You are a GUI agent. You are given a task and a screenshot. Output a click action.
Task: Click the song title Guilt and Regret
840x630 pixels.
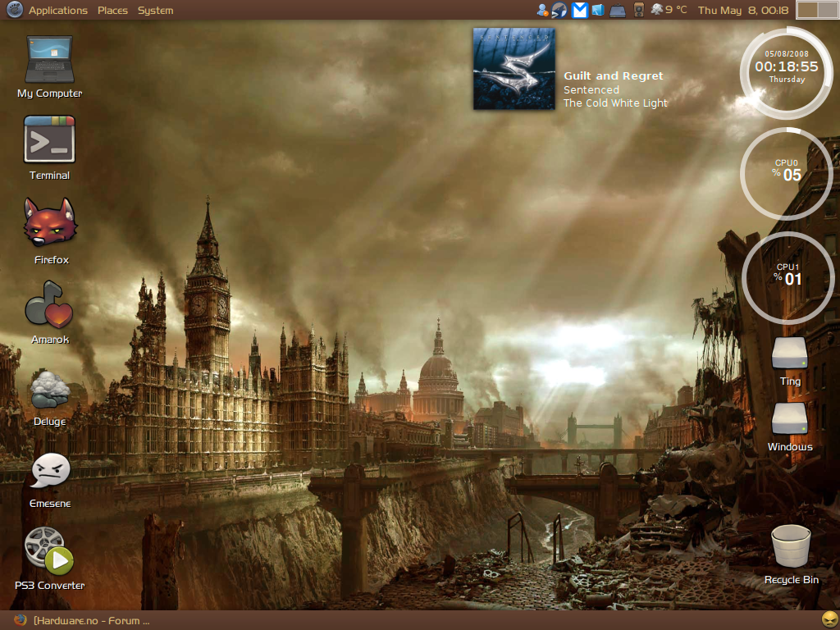[x=614, y=75]
